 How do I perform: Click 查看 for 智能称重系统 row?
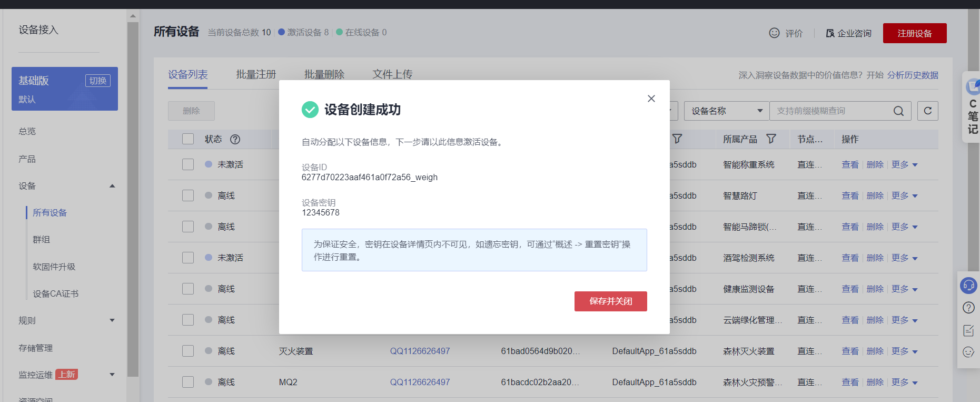coord(850,164)
